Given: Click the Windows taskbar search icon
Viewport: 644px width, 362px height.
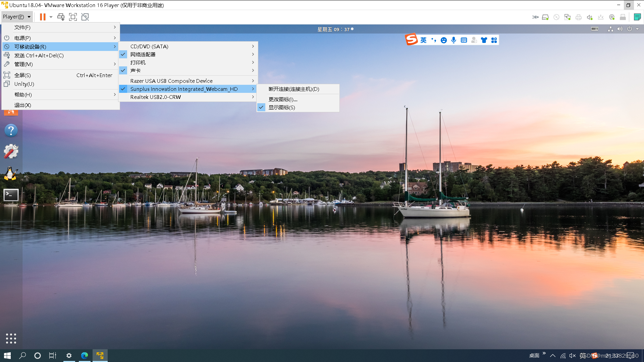Looking at the screenshot, I should [22, 356].
